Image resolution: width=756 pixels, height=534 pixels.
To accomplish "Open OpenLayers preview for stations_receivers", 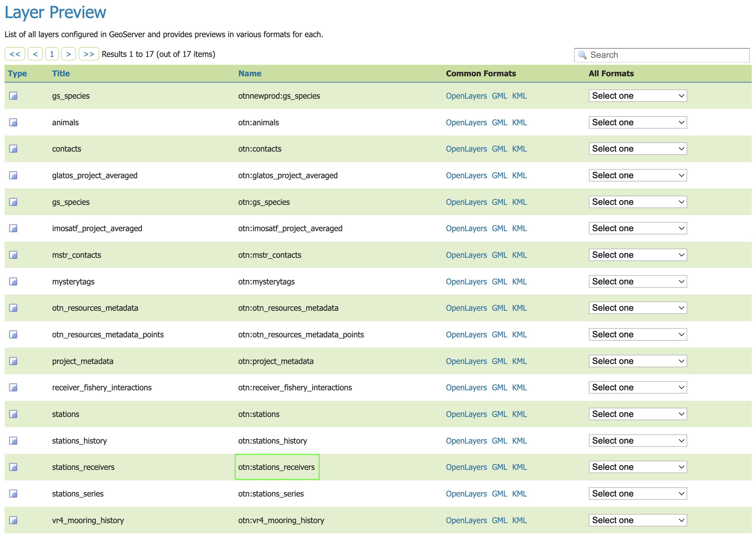I will click(x=466, y=467).
